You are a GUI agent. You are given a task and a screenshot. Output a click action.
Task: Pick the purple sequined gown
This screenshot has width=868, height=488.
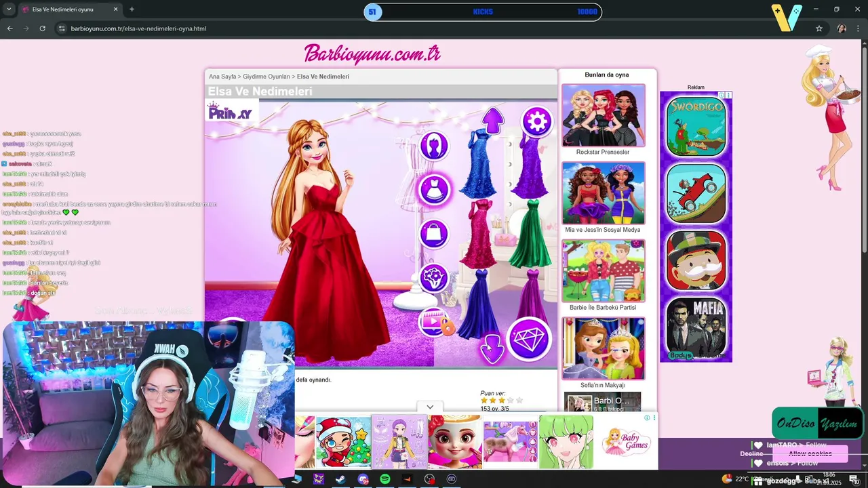(x=530, y=166)
